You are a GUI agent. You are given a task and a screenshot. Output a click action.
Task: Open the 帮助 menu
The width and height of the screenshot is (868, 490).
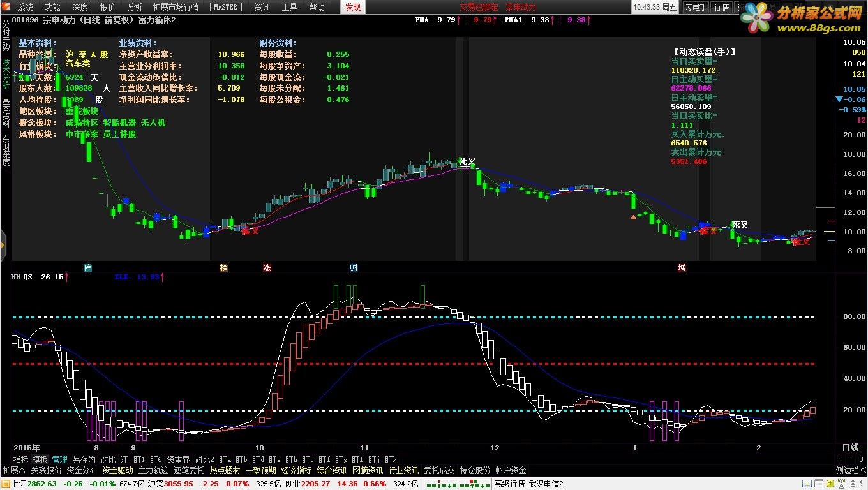point(317,7)
